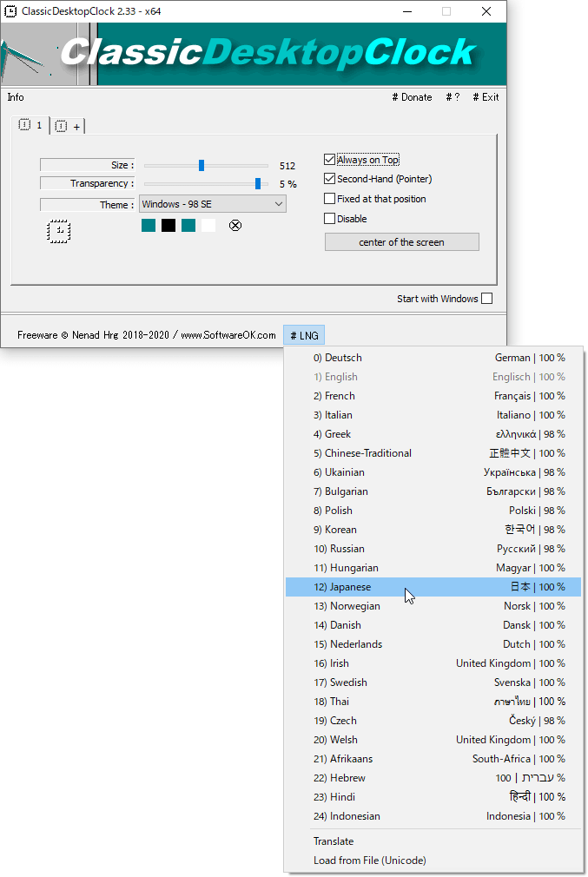This screenshot has height=877, width=588.
Task: Click the Transparency slider thumb
Action: click(x=258, y=183)
